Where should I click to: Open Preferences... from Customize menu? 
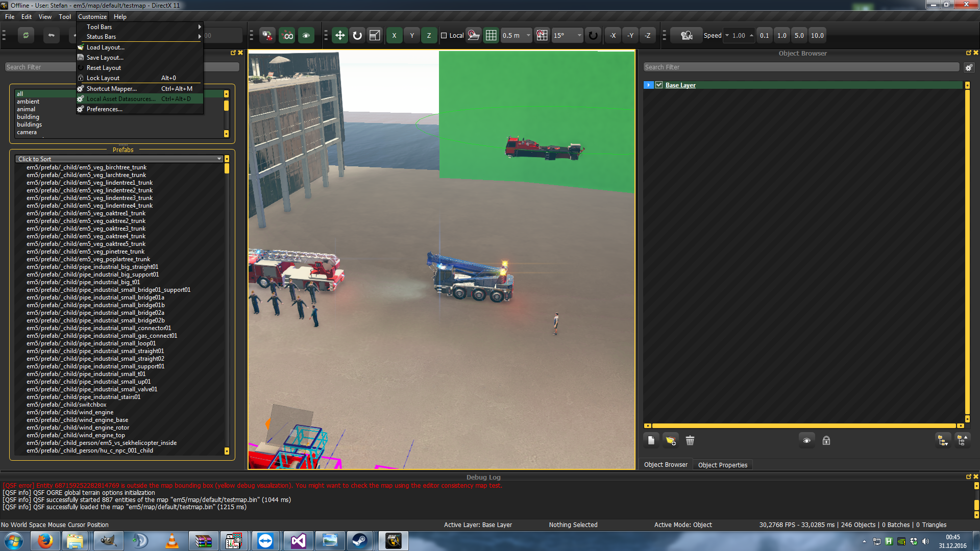(x=140, y=109)
